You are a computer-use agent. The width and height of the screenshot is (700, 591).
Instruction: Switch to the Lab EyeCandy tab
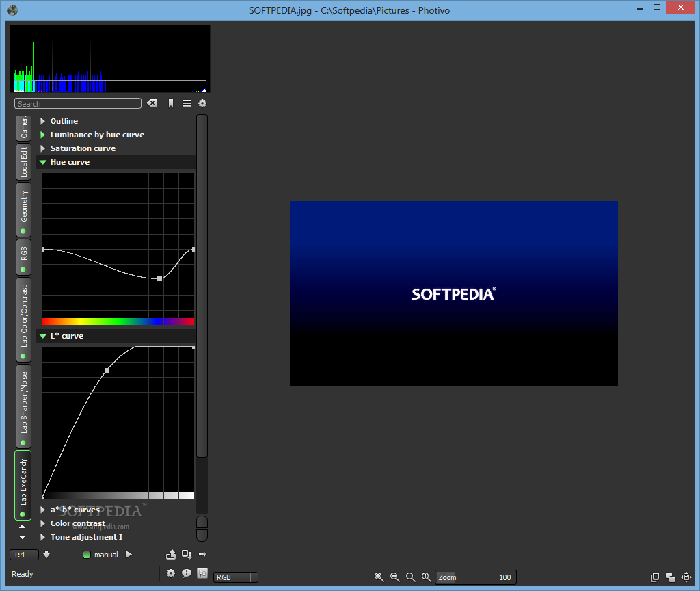pos(23,486)
